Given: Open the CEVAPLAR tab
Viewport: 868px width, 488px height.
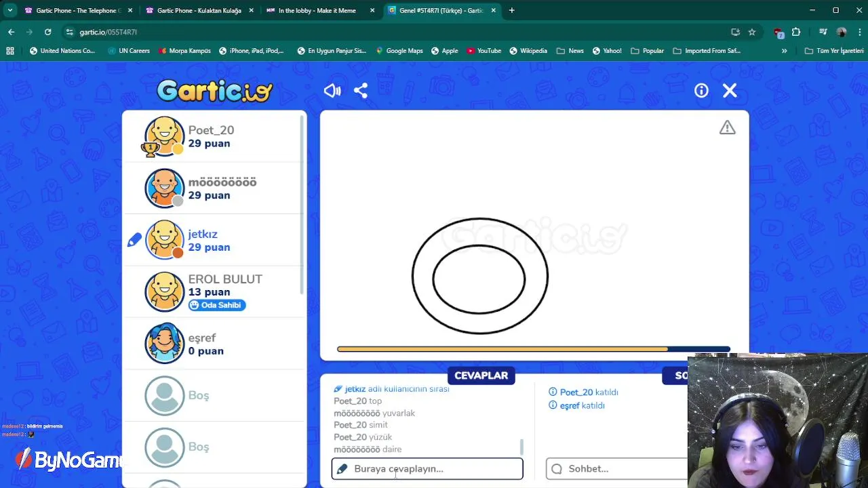Looking at the screenshot, I should [481, 375].
